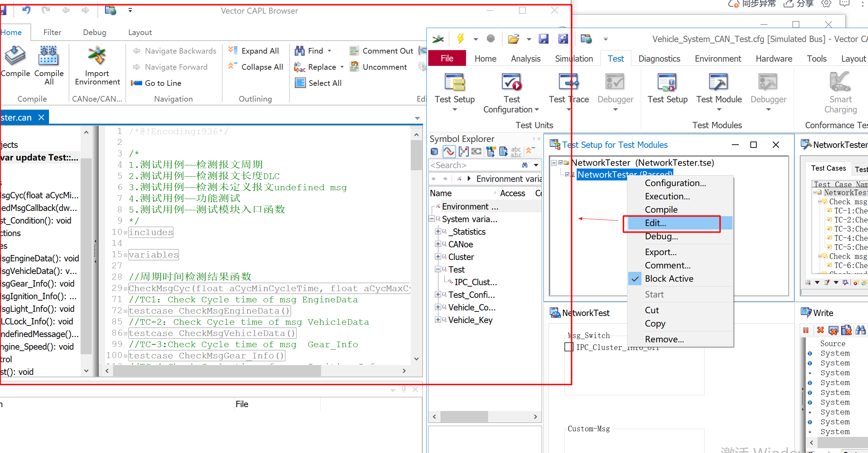Click the lightning Start measurement icon in CANoe

460,39
